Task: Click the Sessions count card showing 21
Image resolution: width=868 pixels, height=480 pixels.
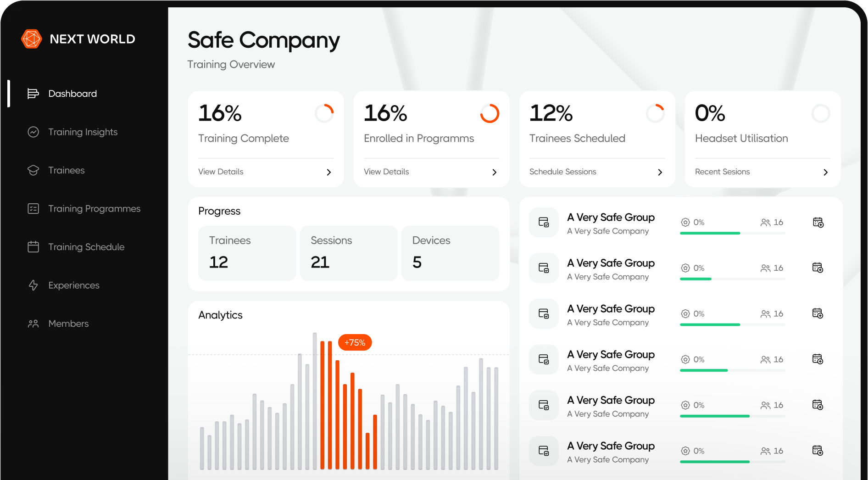Action: click(348, 253)
